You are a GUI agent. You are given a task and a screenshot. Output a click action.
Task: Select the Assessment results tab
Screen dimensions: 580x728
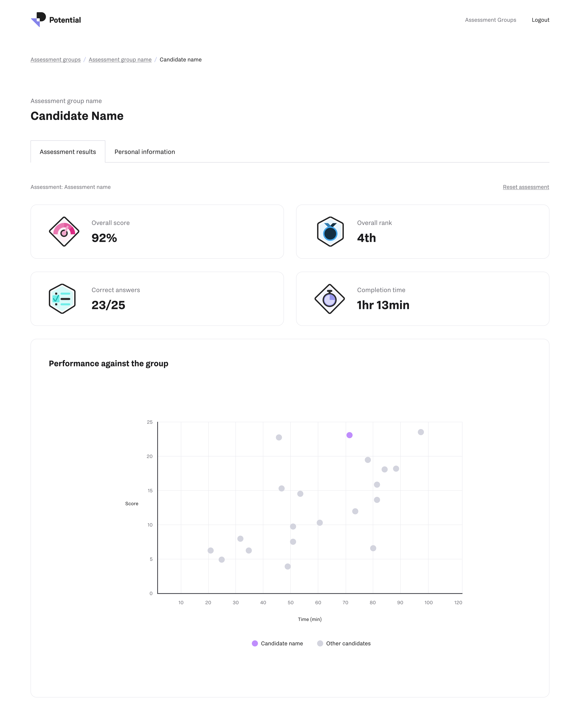coord(68,152)
